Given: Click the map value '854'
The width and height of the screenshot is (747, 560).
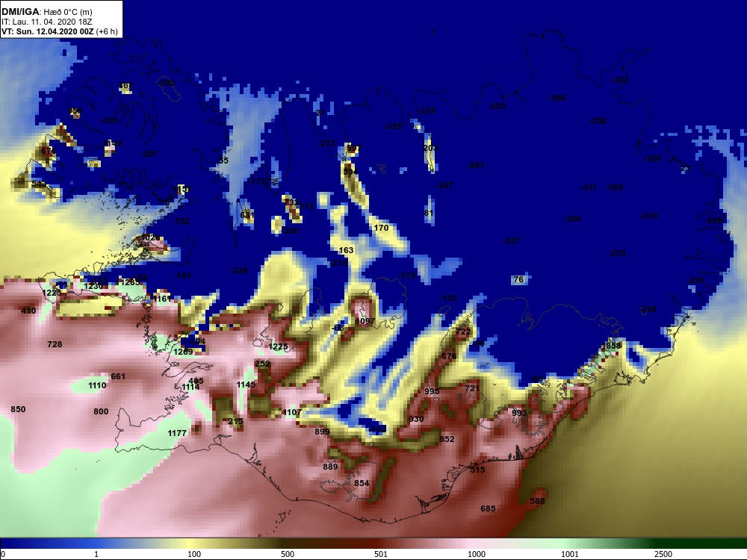Looking at the screenshot, I should (x=362, y=483).
